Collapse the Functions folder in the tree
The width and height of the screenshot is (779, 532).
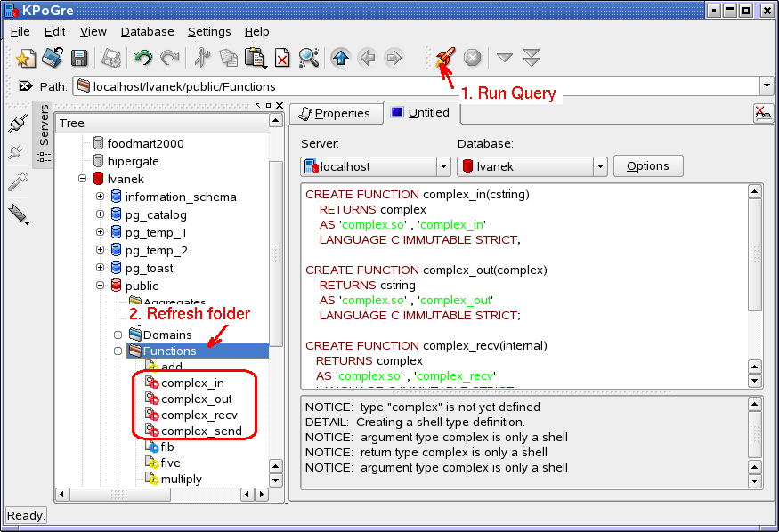[x=117, y=351]
